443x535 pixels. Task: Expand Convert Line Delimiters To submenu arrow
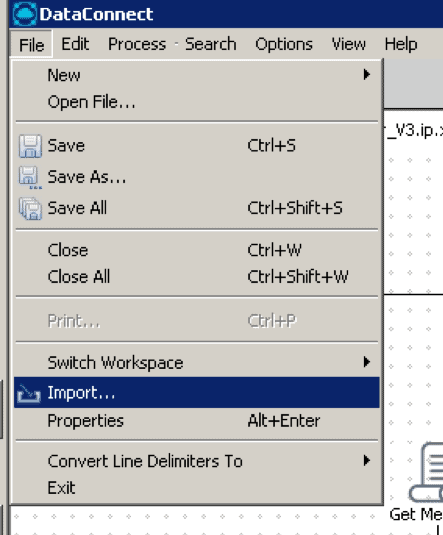[367, 460]
